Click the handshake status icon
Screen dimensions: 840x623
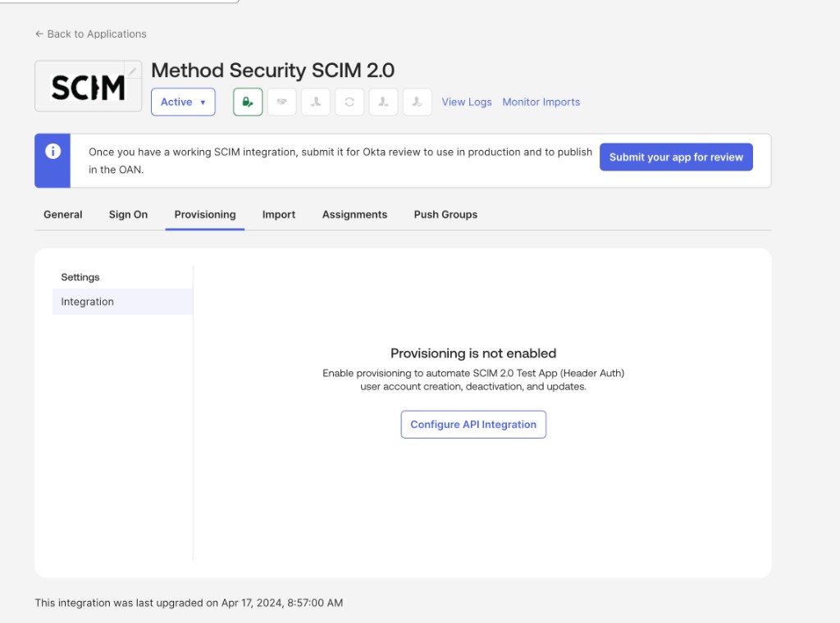pos(282,102)
